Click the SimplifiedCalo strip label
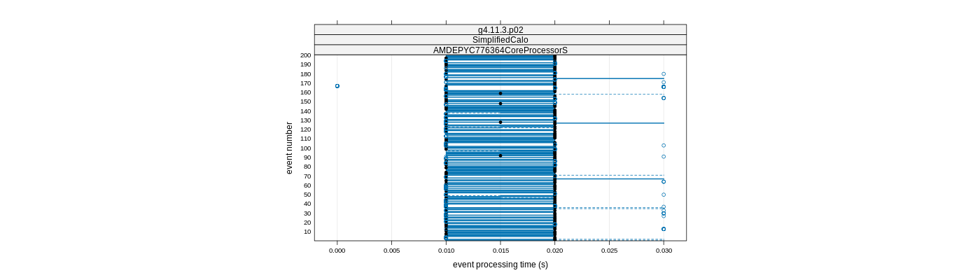980x280 pixels. pos(500,40)
